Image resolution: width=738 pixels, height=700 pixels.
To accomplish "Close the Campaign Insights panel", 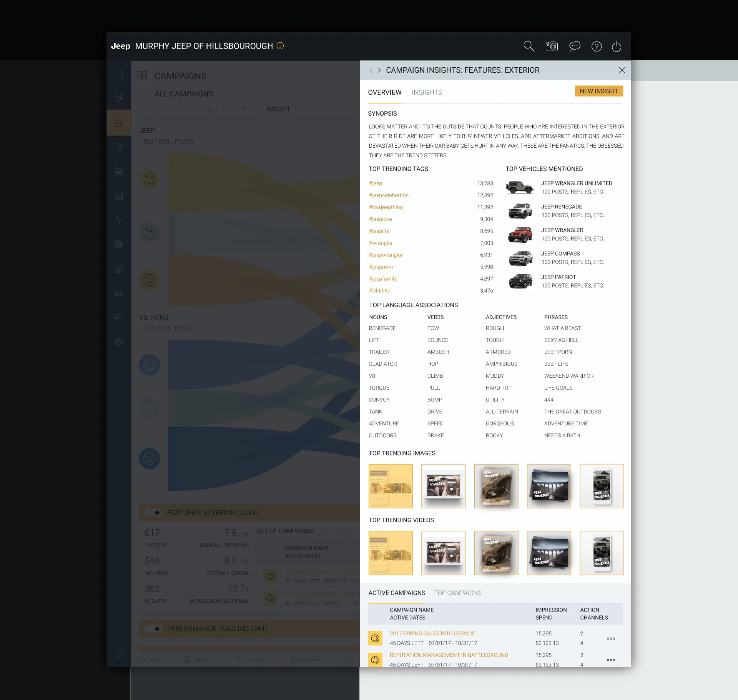I will [x=622, y=70].
